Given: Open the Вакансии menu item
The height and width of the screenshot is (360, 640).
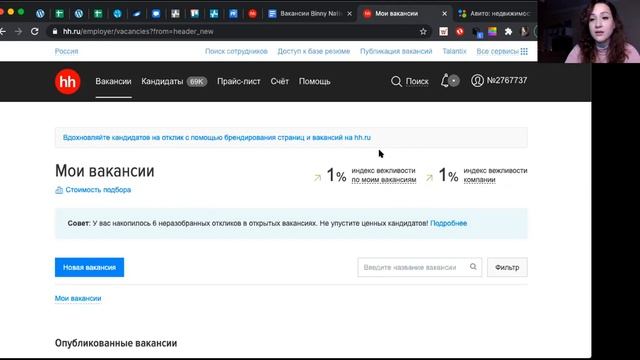Looking at the screenshot, I should tap(113, 81).
